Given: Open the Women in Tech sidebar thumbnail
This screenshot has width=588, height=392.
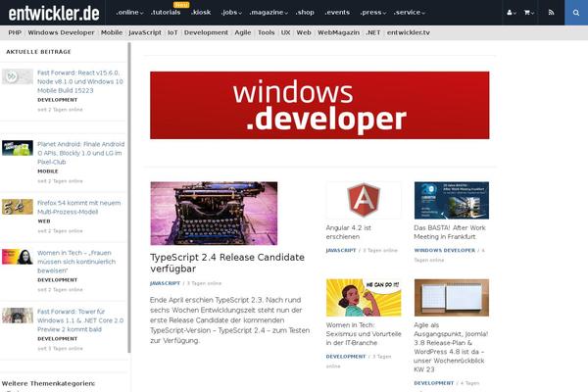Looking at the screenshot, I should coord(18,257).
